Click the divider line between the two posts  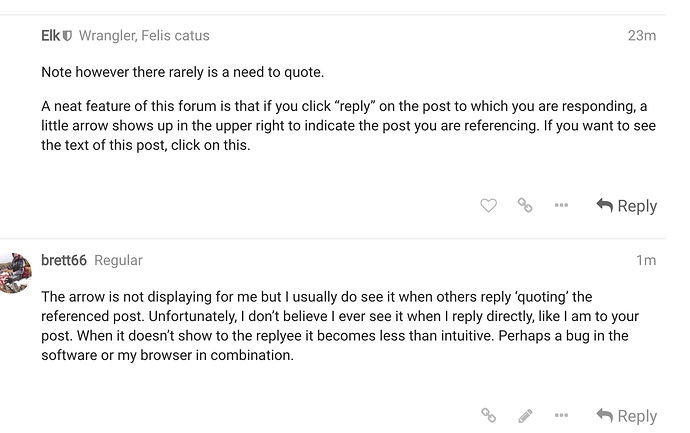pos(345,239)
